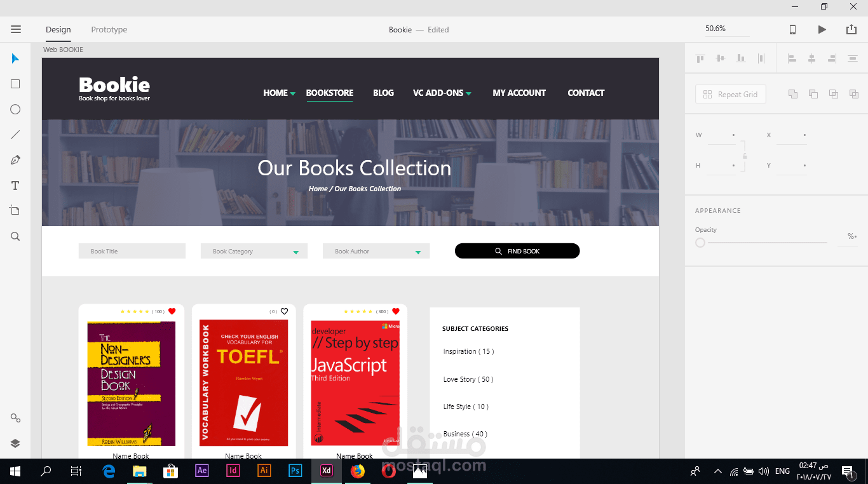The image size is (868, 484).
Task: Open the Layers panel icon
Action: [x=16, y=443]
